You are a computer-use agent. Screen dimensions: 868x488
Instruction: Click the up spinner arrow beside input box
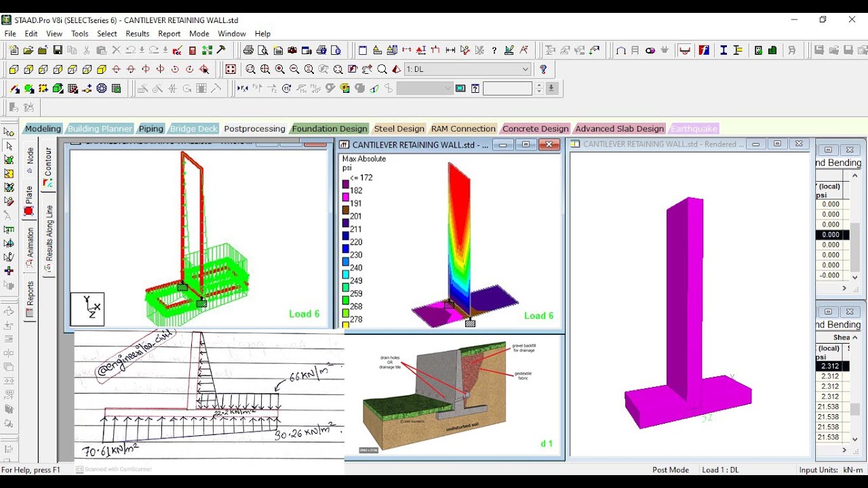(x=539, y=85)
